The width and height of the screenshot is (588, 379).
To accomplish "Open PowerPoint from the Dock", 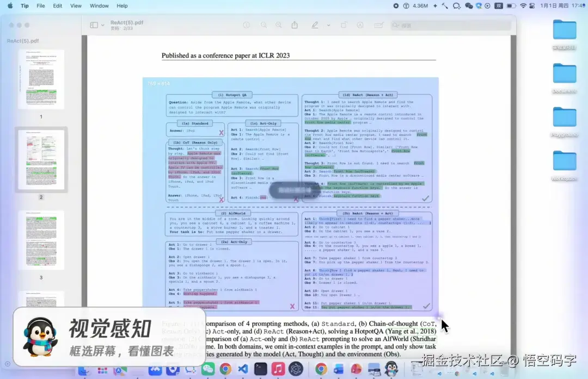I will tap(356, 369).
